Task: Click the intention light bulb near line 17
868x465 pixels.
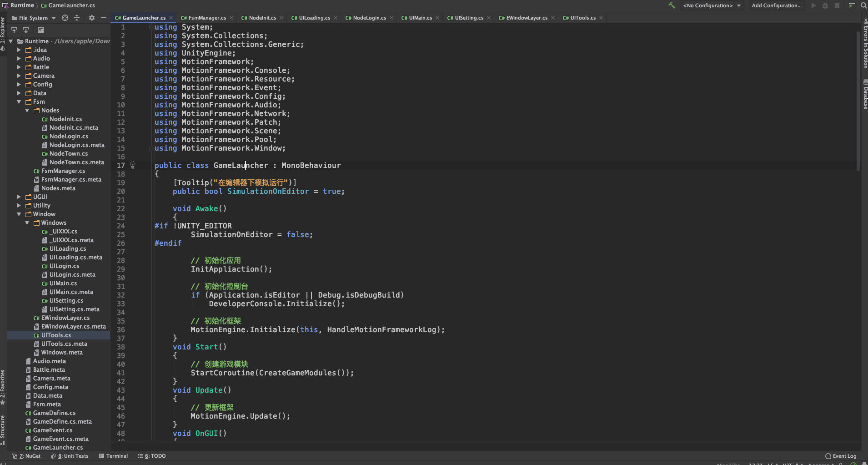Action: [133, 165]
